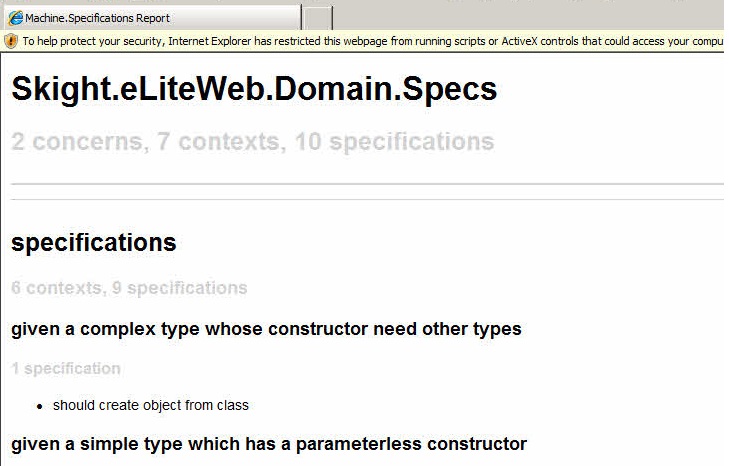Viewport: 729px width, 466px height.
Task: Click the lower horizontal divider line
Action: [367, 200]
